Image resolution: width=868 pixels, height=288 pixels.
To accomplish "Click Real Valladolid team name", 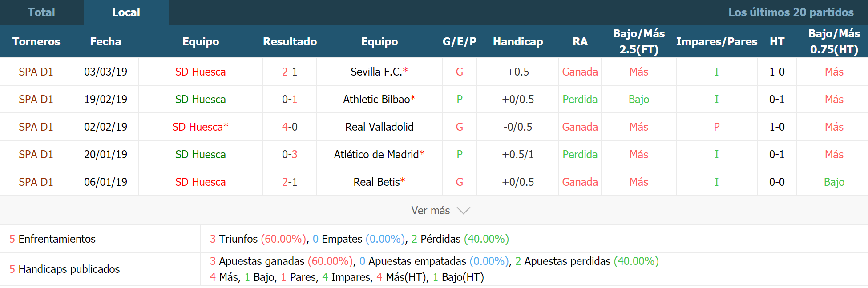I will [379, 127].
